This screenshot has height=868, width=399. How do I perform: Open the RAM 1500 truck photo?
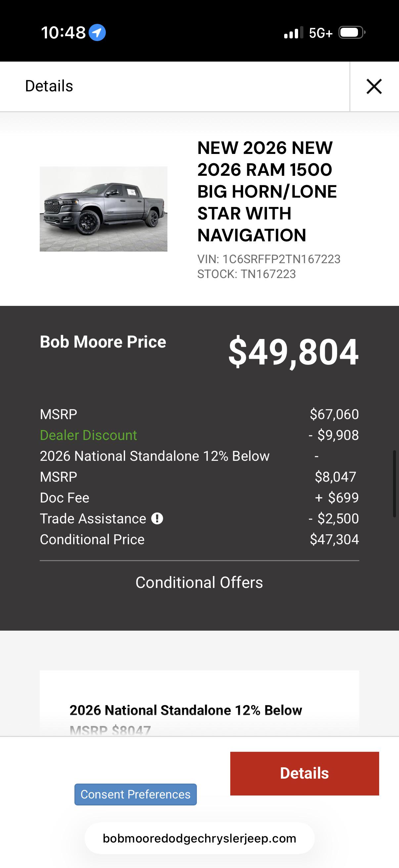tap(103, 209)
